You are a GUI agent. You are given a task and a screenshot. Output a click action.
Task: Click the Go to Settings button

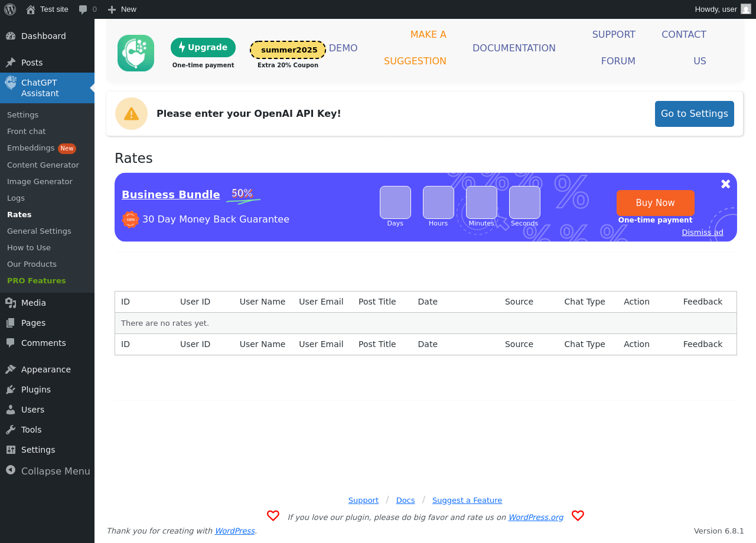695,114
